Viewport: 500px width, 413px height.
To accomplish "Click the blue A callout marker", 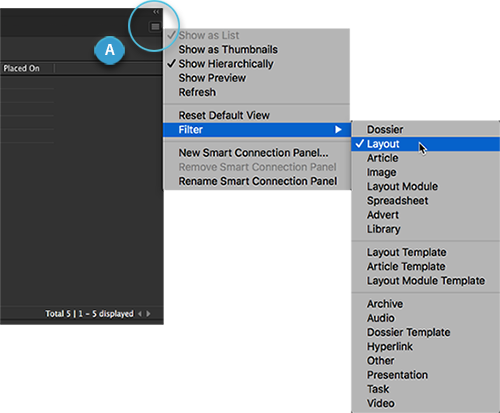I will tap(110, 50).
